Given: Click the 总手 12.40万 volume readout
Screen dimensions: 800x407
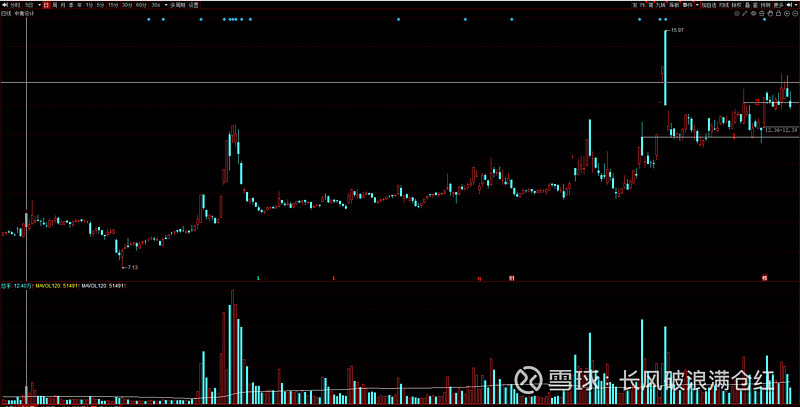Looking at the screenshot, I should click(x=17, y=286).
